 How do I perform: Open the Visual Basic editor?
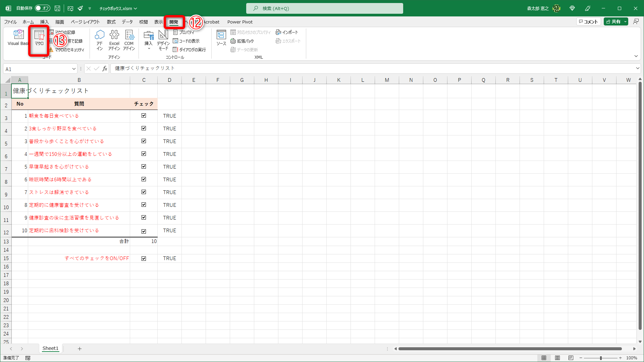pyautogui.click(x=18, y=38)
